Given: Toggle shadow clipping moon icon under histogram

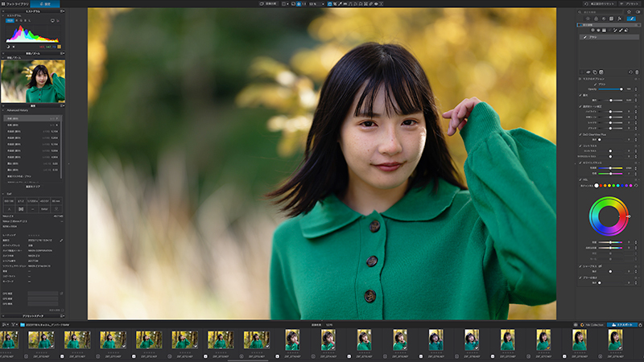Looking at the screenshot, I should [x=8, y=47].
